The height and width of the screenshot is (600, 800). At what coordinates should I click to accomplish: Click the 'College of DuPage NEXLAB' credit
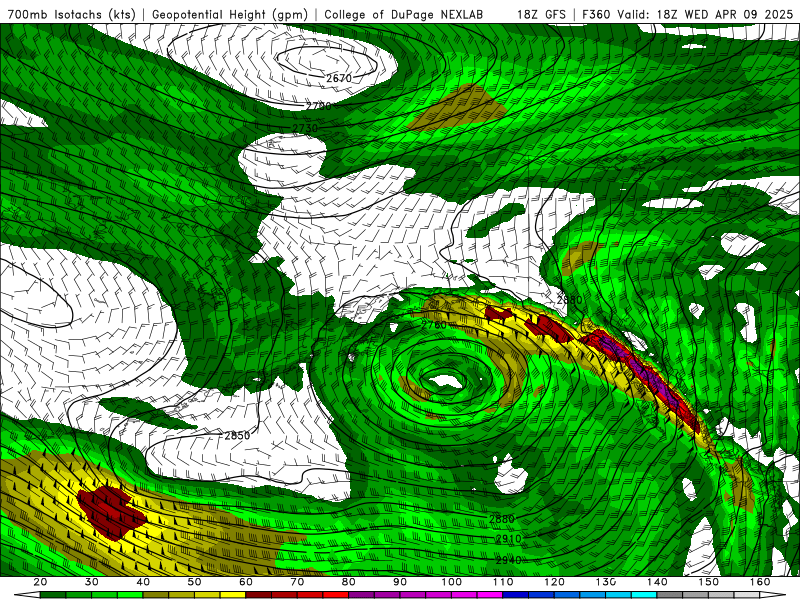[x=404, y=14]
